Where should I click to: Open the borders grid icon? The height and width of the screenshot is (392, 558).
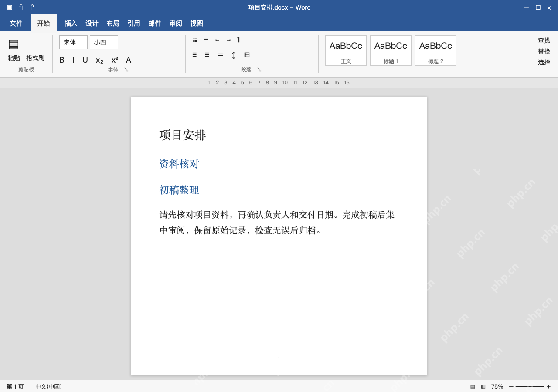pyautogui.click(x=247, y=55)
